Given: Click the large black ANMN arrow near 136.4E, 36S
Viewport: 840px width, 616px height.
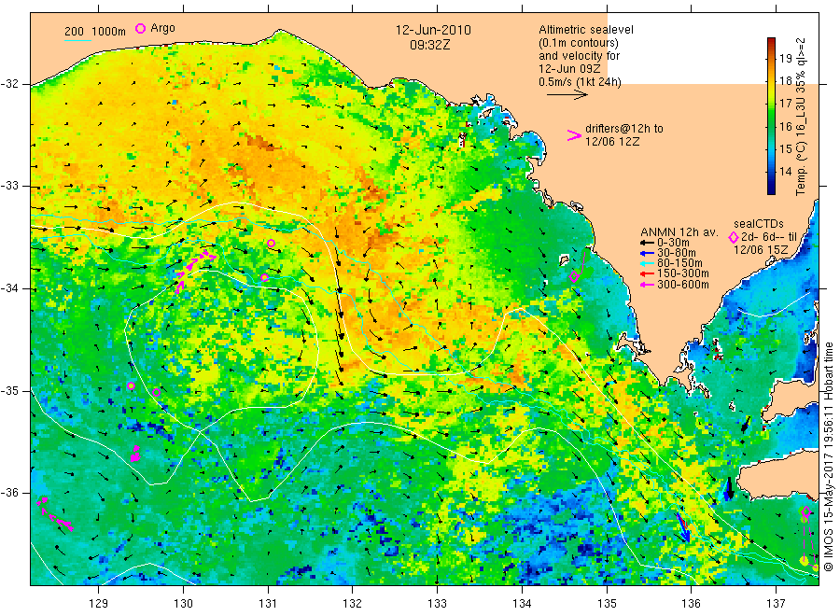Looking at the screenshot, I should 728,488.
